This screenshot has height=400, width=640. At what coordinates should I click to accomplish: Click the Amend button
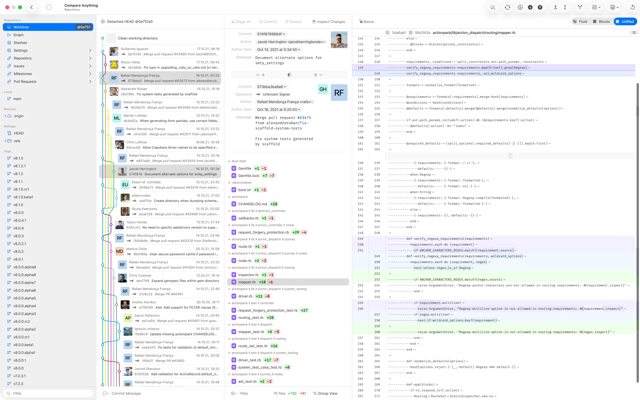(293, 22)
